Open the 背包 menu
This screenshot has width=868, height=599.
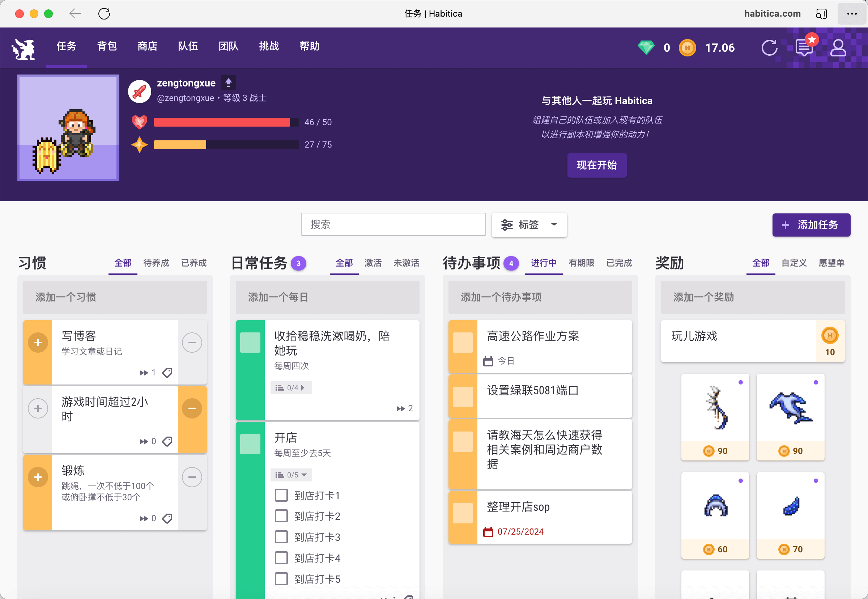click(x=107, y=46)
